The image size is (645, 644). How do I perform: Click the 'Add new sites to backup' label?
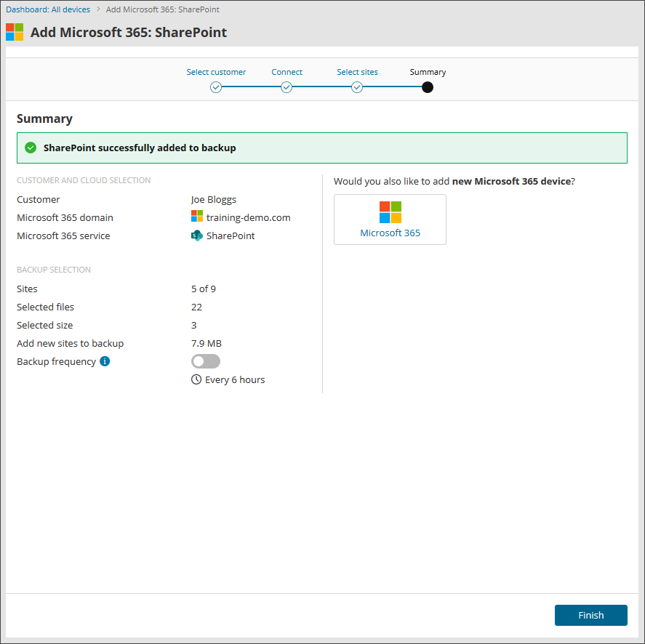coord(71,343)
